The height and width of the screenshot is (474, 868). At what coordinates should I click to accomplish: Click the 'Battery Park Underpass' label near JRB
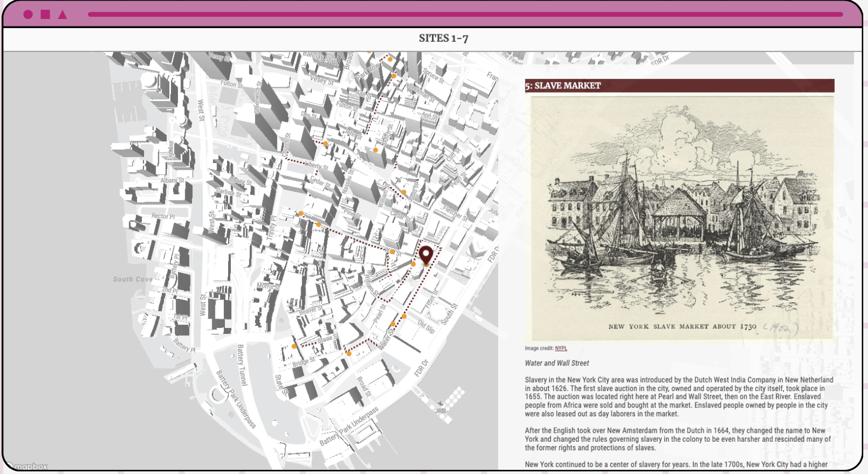pyautogui.click(x=349, y=426)
